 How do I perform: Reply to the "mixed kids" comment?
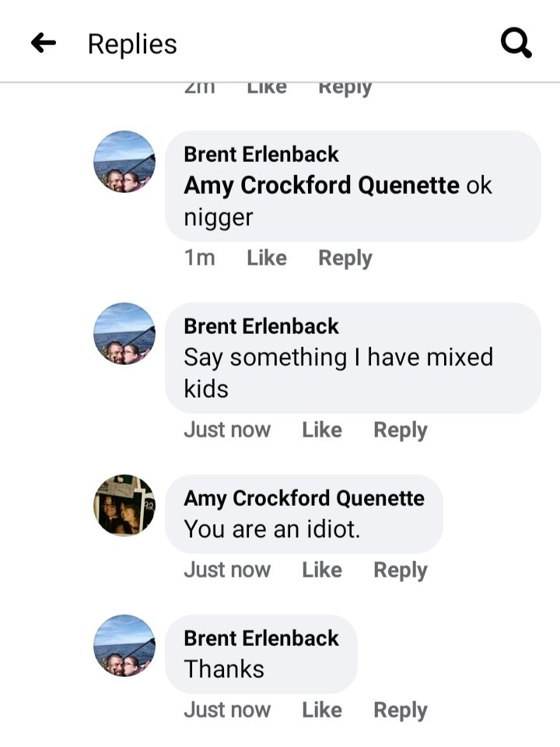coord(401,430)
